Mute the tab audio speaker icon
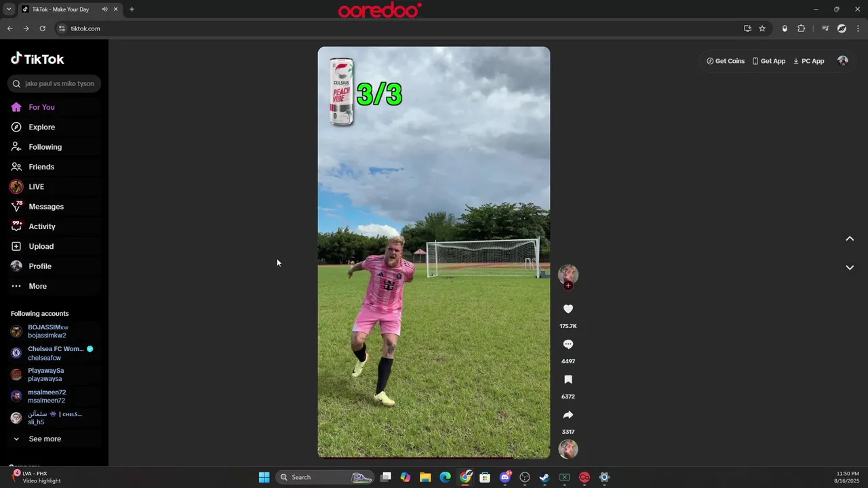Image resolution: width=868 pixels, height=488 pixels. coord(104,9)
